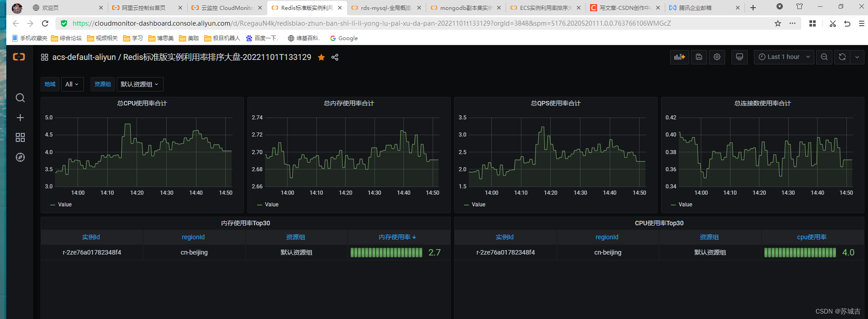Go back with browser back arrow
This screenshot has width=868, height=319.
[x=16, y=23]
